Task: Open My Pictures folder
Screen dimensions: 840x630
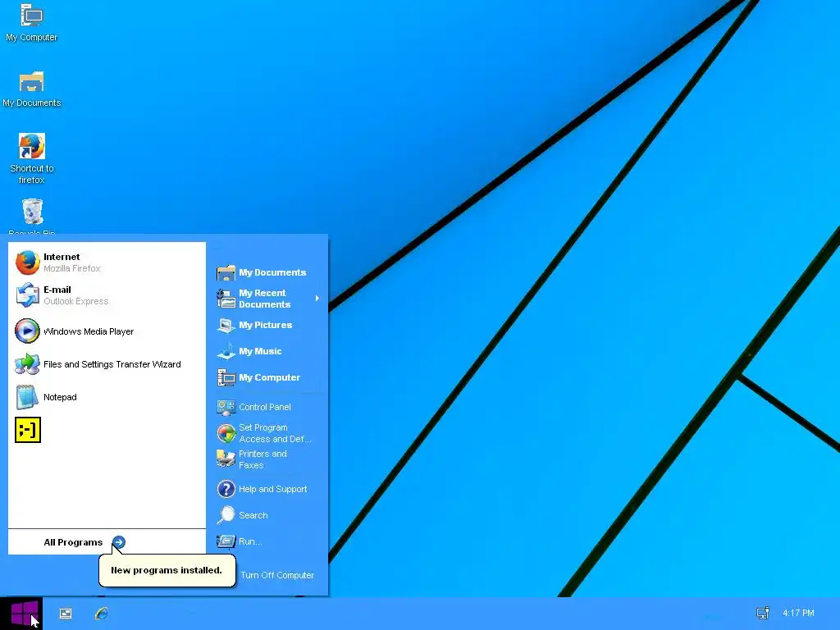Action: click(x=267, y=325)
